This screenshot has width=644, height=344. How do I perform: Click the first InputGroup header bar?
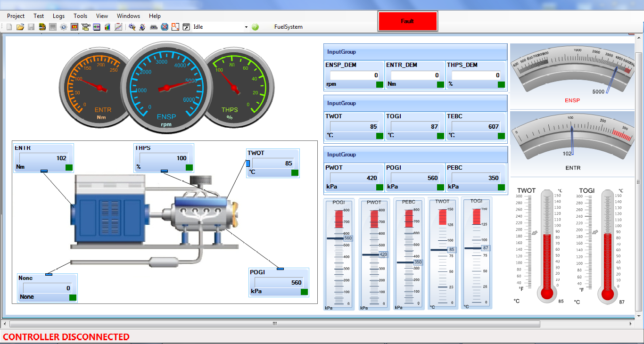click(x=415, y=52)
